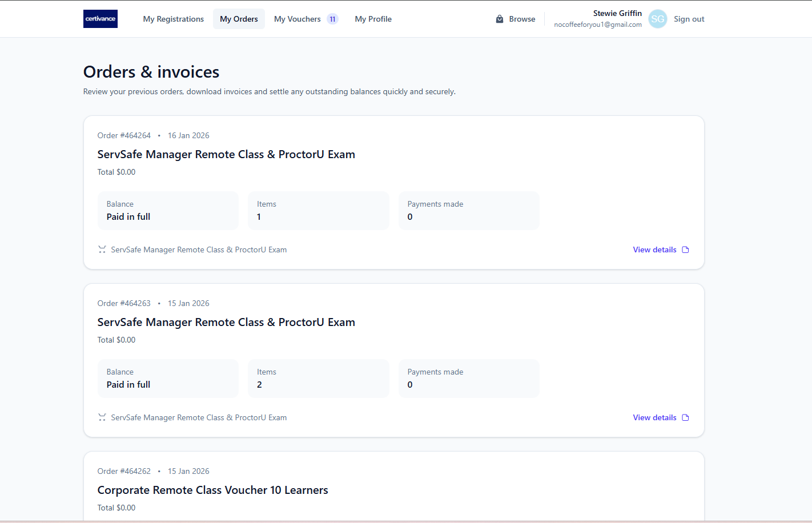This screenshot has width=812, height=523.
Task: View details for order #464263
Action: coord(654,417)
